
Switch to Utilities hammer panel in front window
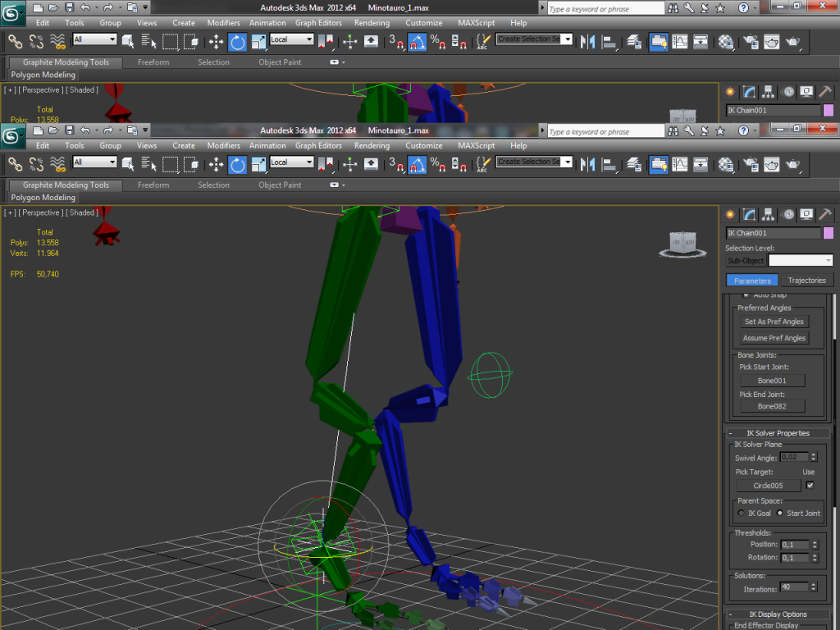pyautogui.click(x=825, y=215)
